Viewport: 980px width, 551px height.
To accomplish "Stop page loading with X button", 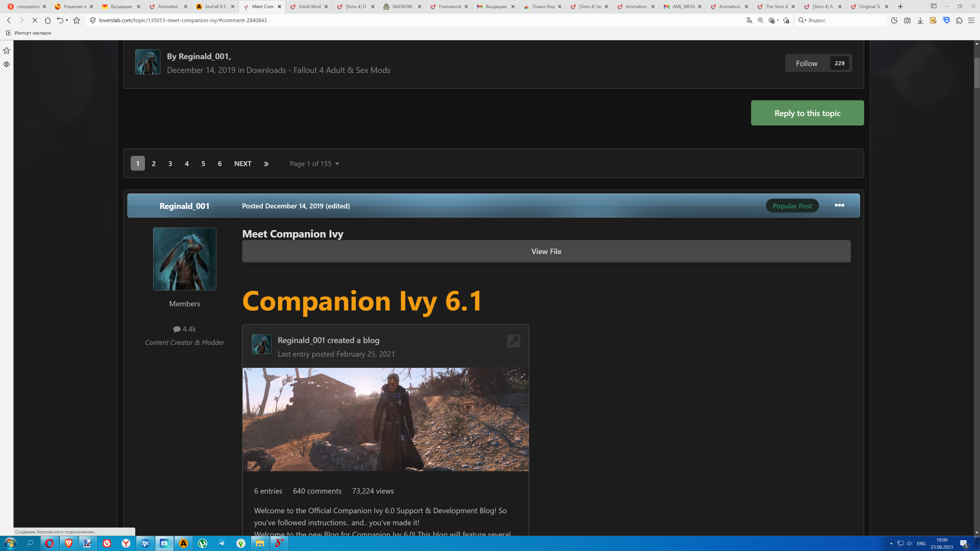I will (x=34, y=20).
